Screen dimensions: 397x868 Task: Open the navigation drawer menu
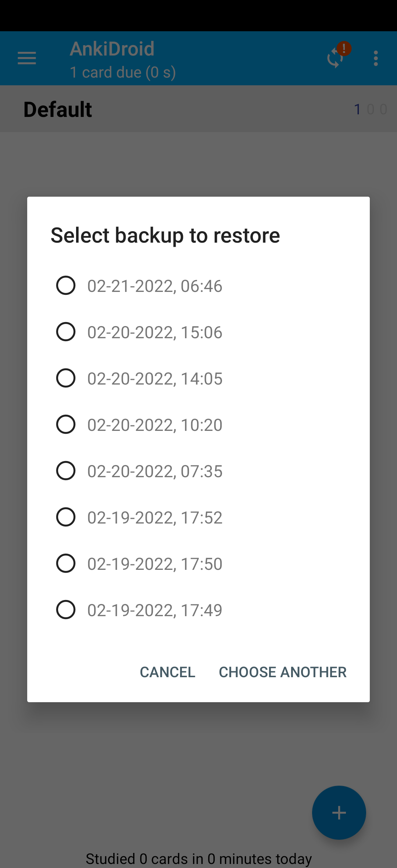click(x=26, y=58)
